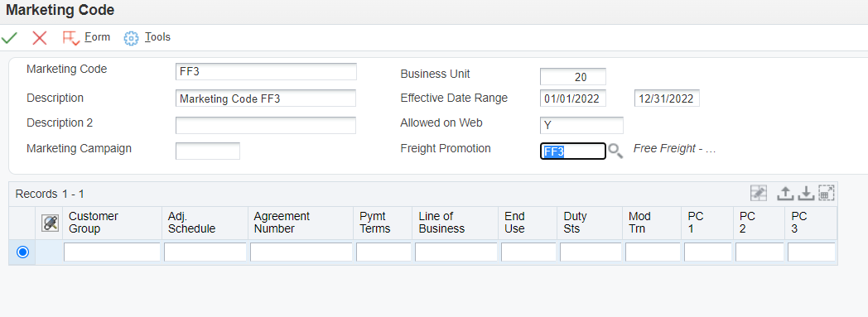This screenshot has width=868, height=317.
Task: Click the attachment paperclip icon in grid header
Action: point(50,223)
